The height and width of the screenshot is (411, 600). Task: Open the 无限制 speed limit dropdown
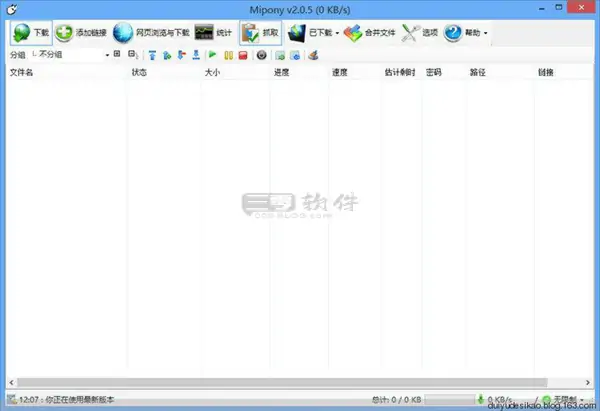click(564, 400)
